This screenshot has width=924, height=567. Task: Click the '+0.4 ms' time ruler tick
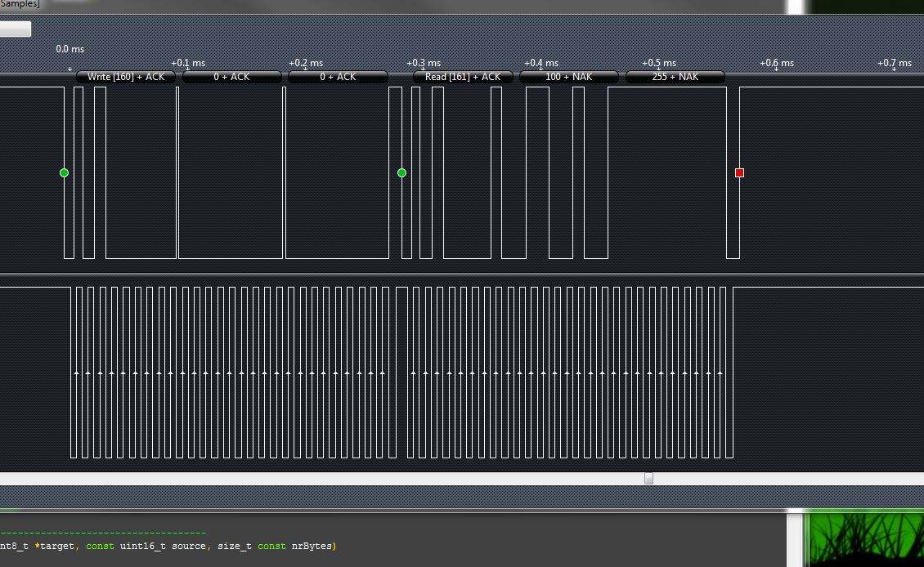click(541, 63)
